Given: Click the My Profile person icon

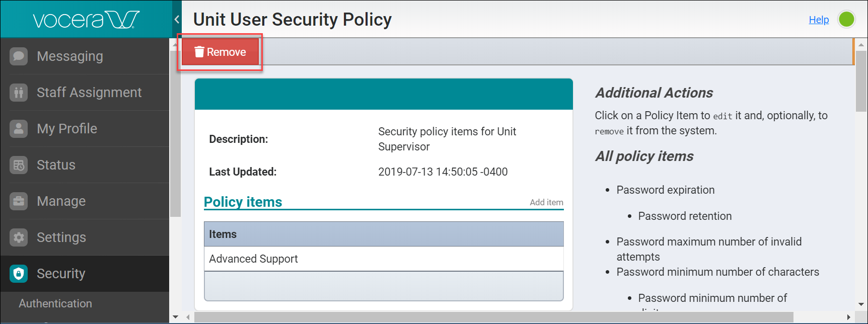Looking at the screenshot, I should tap(19, 129).
